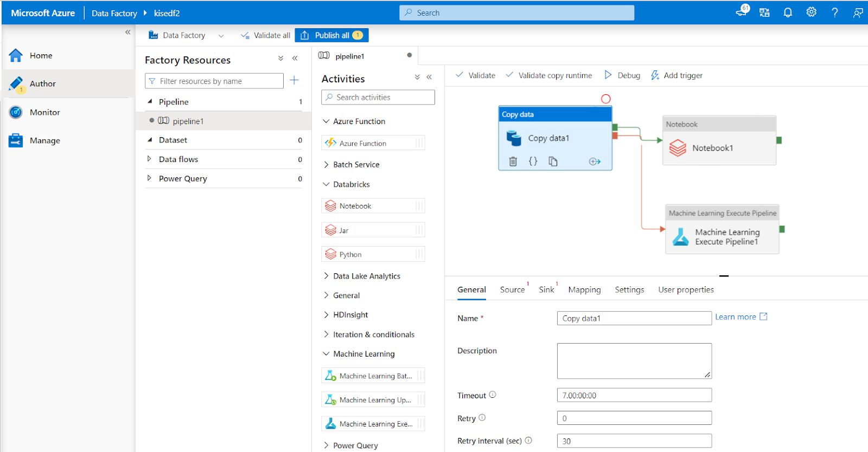Expand the Power Query resource node

[149, 178]
